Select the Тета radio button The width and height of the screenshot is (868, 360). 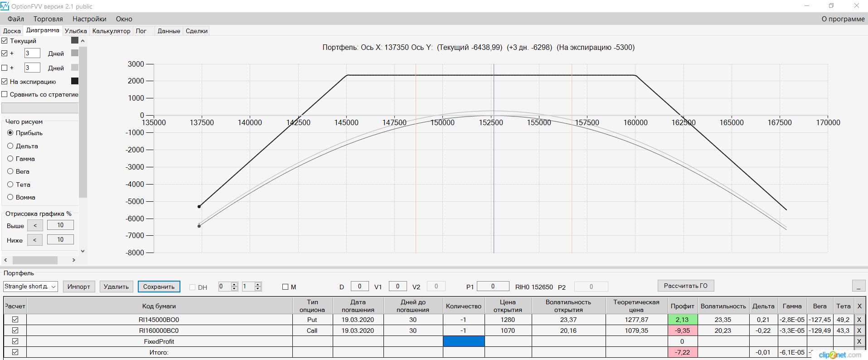tap(10, 185)
